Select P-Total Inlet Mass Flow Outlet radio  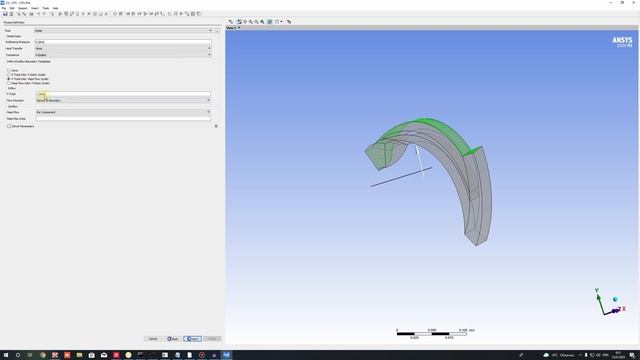9,79
